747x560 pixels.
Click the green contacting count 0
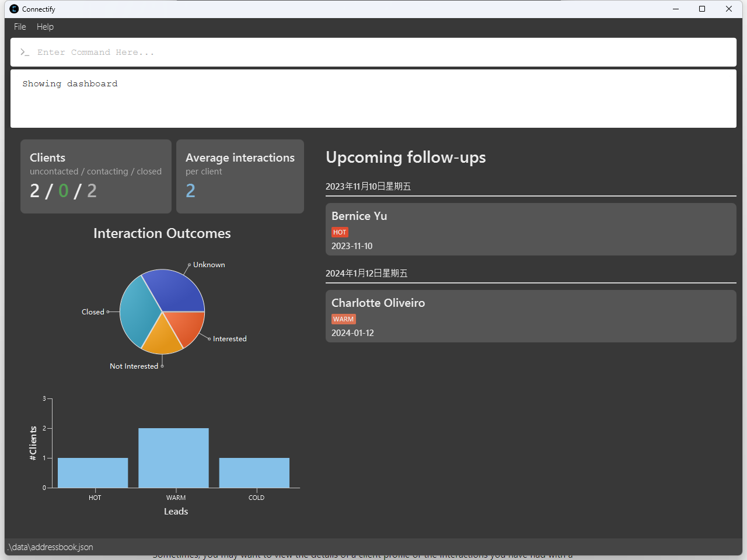coord(64,191)
